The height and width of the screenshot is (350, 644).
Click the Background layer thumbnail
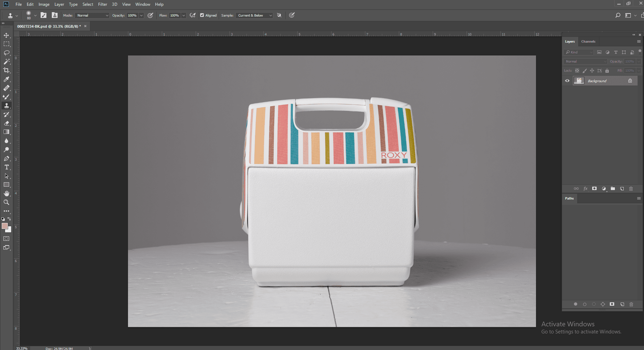pyautogui.click(x=579, y=81)
